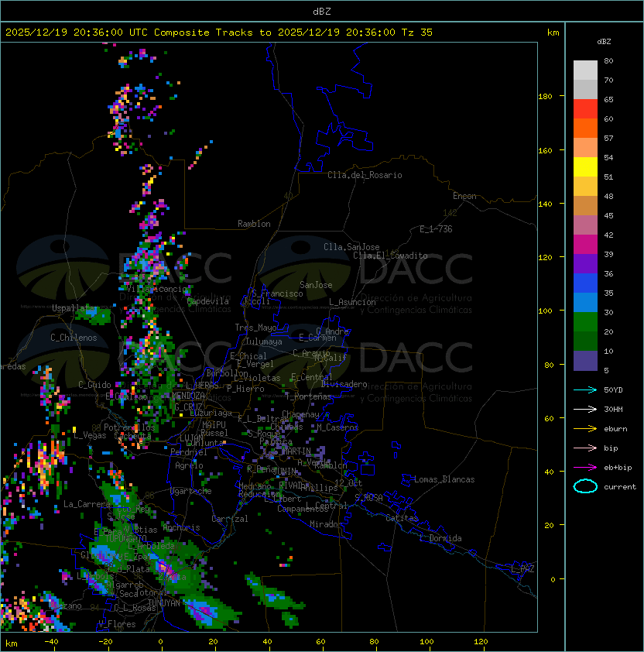Click the 'Clla.El_Cavadito' map label

(x=390, y=256)
